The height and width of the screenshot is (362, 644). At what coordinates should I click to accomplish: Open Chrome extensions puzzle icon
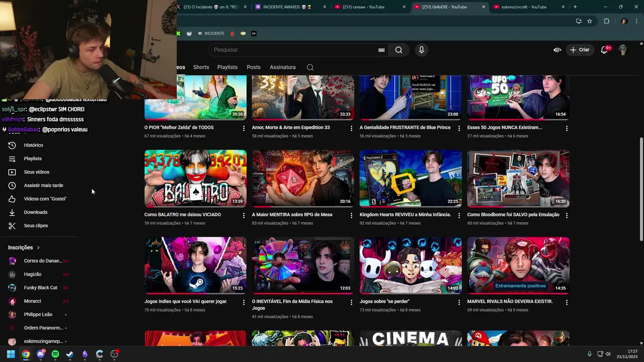click(606, 21)
